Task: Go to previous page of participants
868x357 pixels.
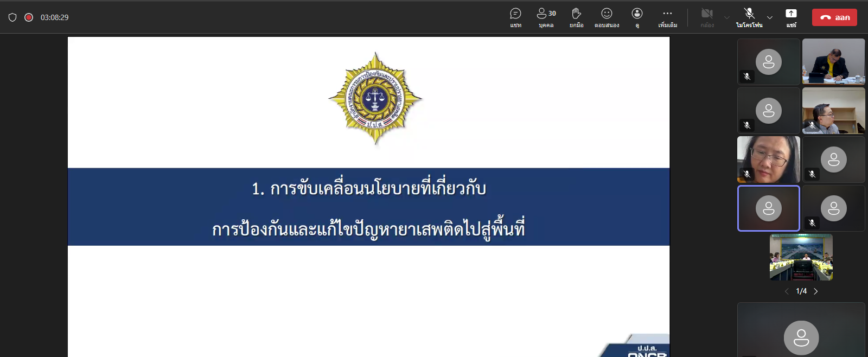Action: 787,291
